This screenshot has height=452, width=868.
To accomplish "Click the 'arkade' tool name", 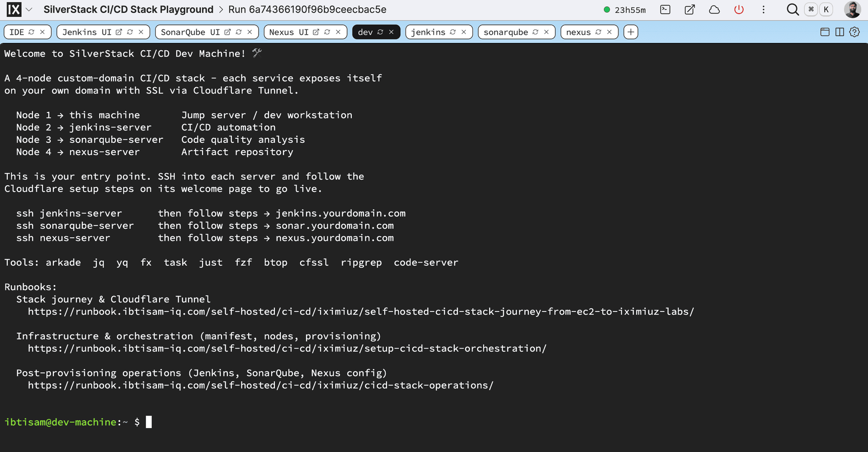I will point(63,263).
